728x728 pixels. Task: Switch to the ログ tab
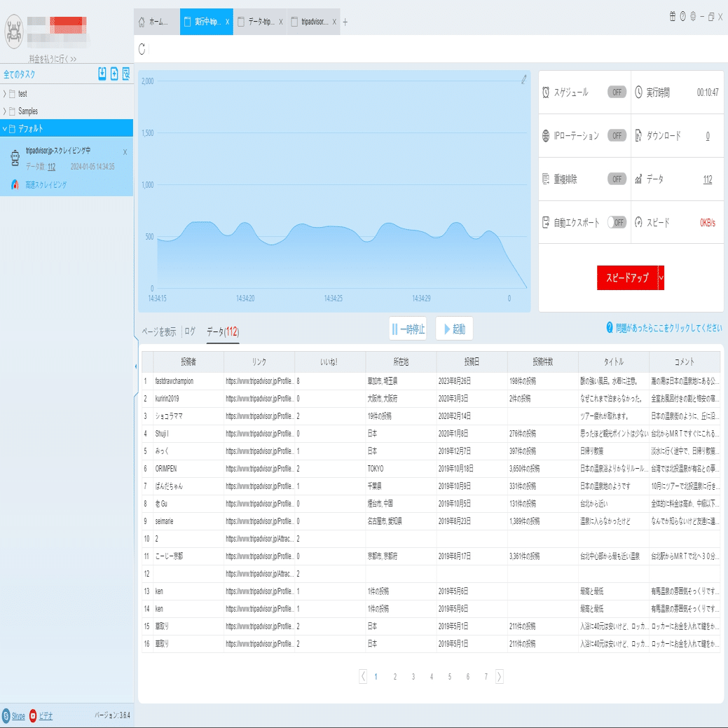[x=190, y=331]
